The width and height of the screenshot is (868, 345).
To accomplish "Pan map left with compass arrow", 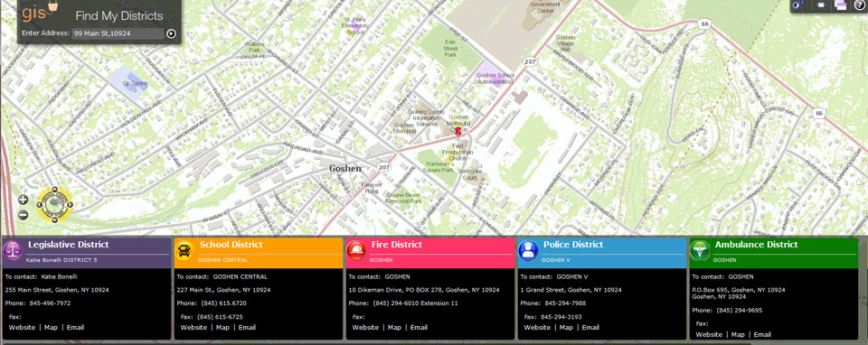I will 39,205.
